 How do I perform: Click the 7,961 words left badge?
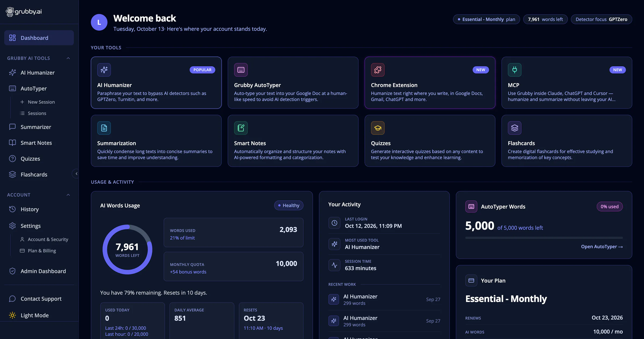point(545,19)
